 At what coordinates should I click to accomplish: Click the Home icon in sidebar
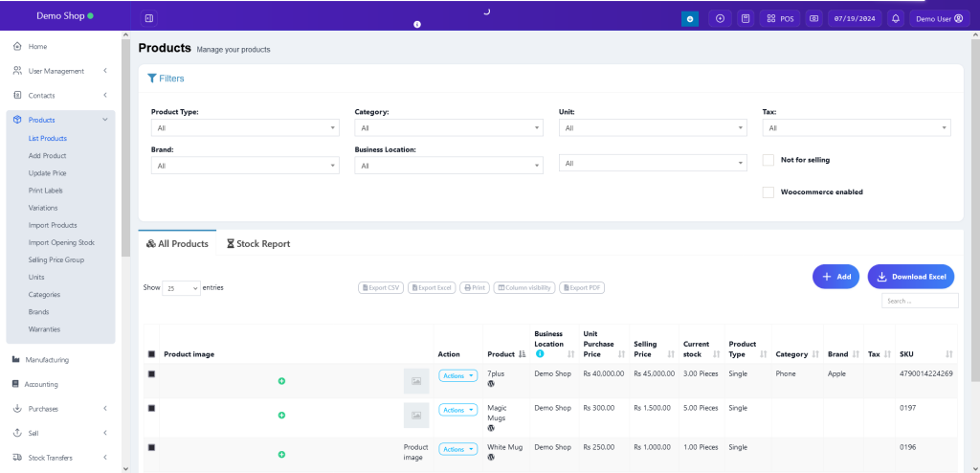pyautogui.click(x=17, y=46)
